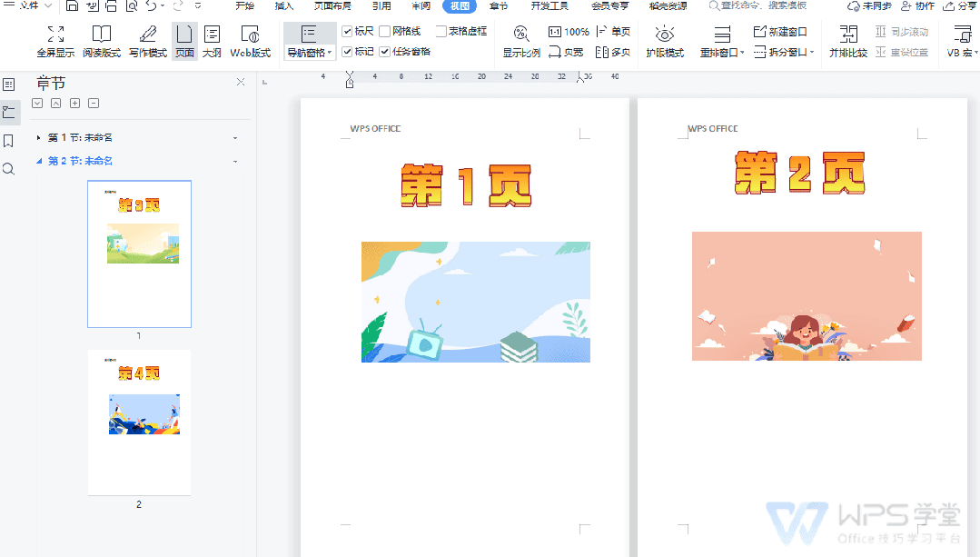Open the 重排窗口 arrange windows dropdown
Image resolution: width=980 pixels, height=557 pixels.
722,53
